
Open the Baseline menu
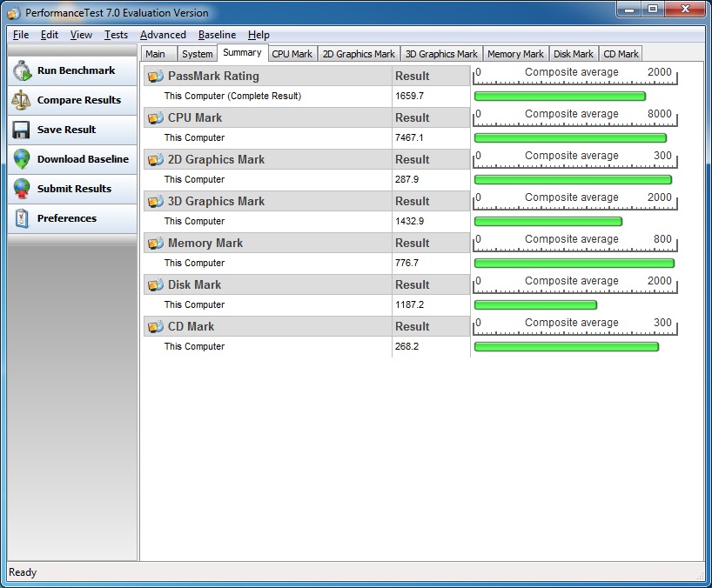[x=217, y=35]
